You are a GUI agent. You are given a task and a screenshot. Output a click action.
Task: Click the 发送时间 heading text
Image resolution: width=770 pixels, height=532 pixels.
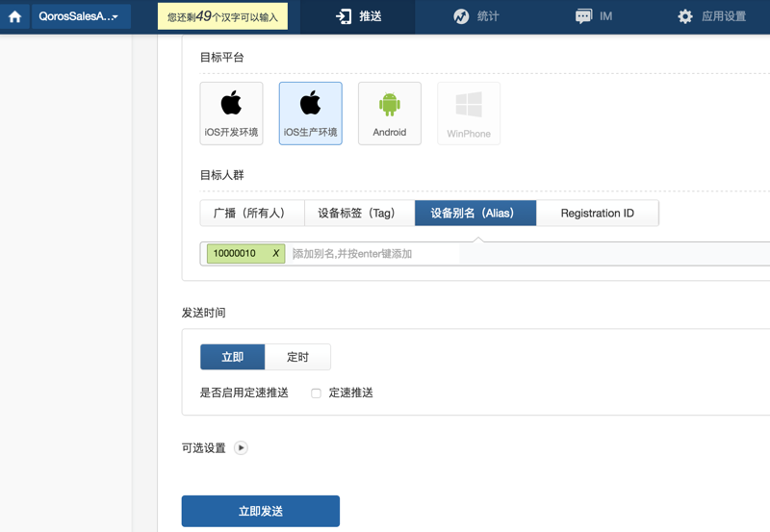coord(204,313)
